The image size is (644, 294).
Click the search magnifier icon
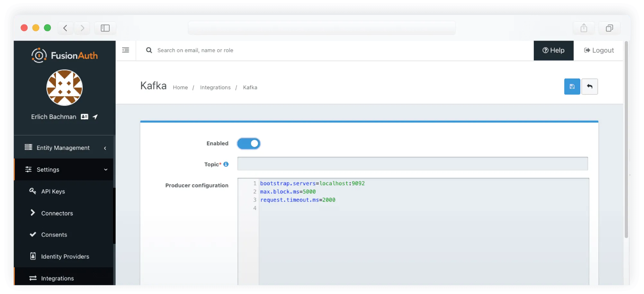point(149,50)
